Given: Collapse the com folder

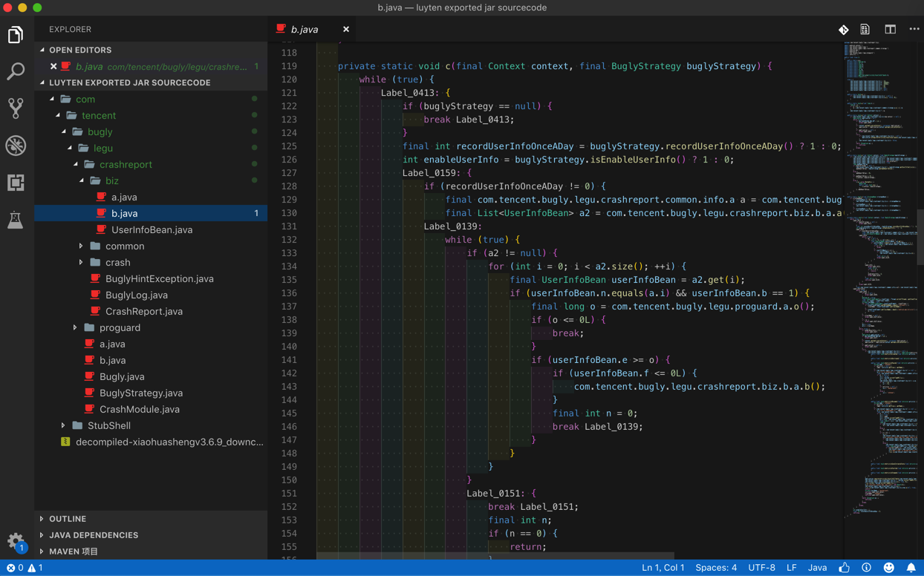Looking at the screenshot, I should (52, 99).
